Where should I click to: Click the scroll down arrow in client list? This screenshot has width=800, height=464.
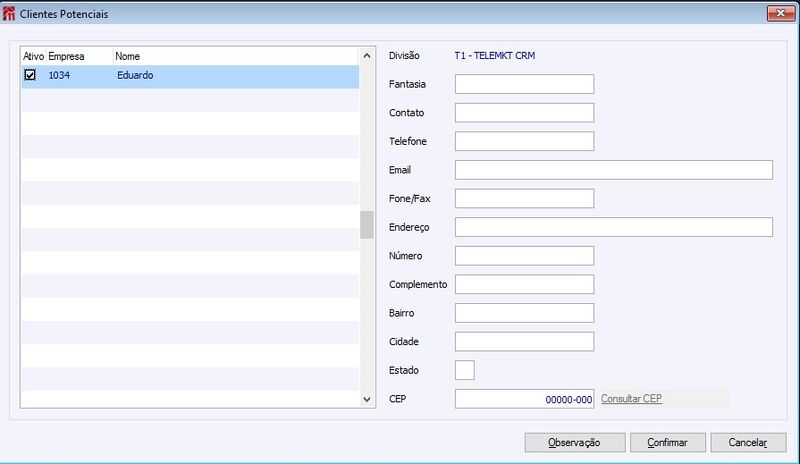coord(367,399)
